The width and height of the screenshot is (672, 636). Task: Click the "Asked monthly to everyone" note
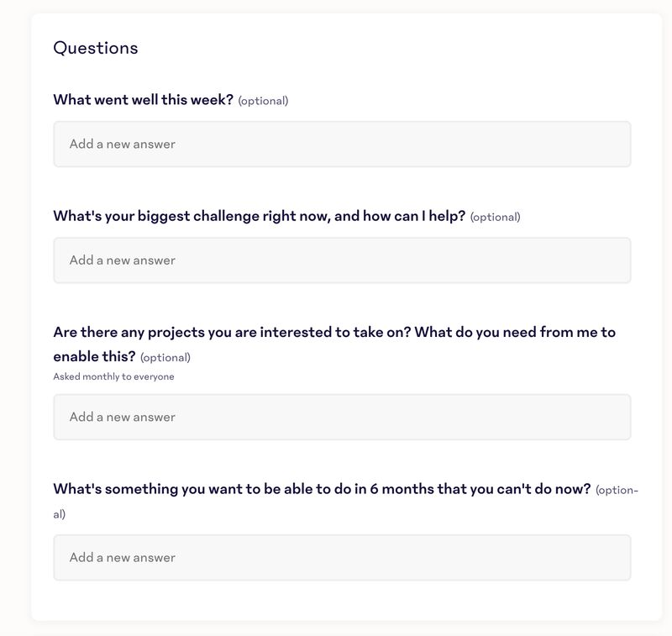(x=113, y=376)
